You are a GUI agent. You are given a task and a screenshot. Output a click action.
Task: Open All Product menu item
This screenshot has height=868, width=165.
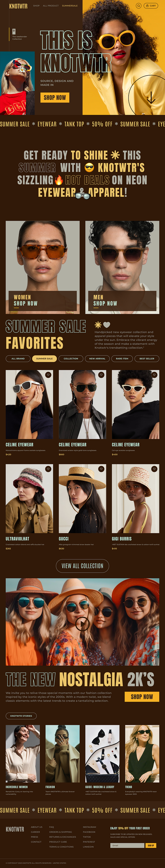51,6
